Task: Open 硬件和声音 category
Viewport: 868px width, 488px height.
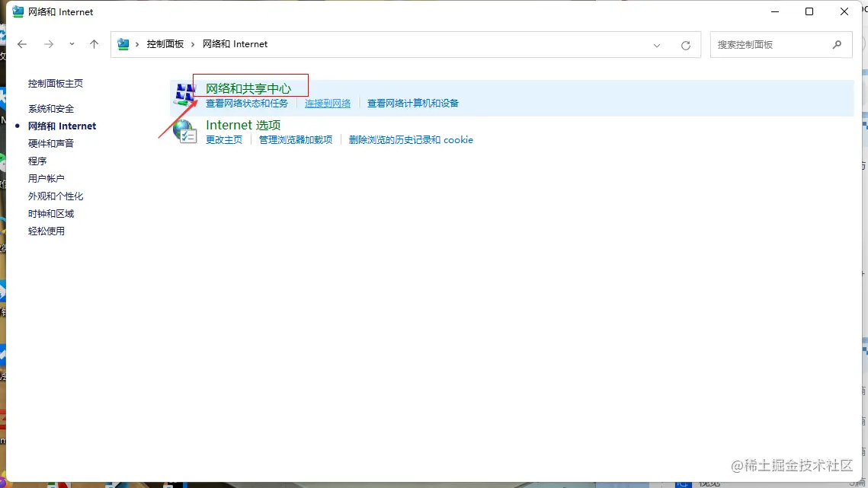Action: coord(51,144)
